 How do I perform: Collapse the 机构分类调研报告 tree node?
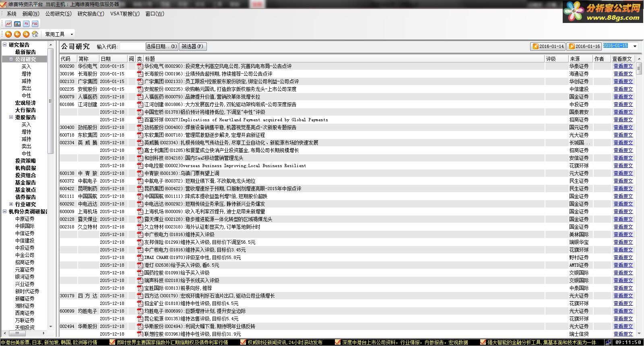[5, 211]
